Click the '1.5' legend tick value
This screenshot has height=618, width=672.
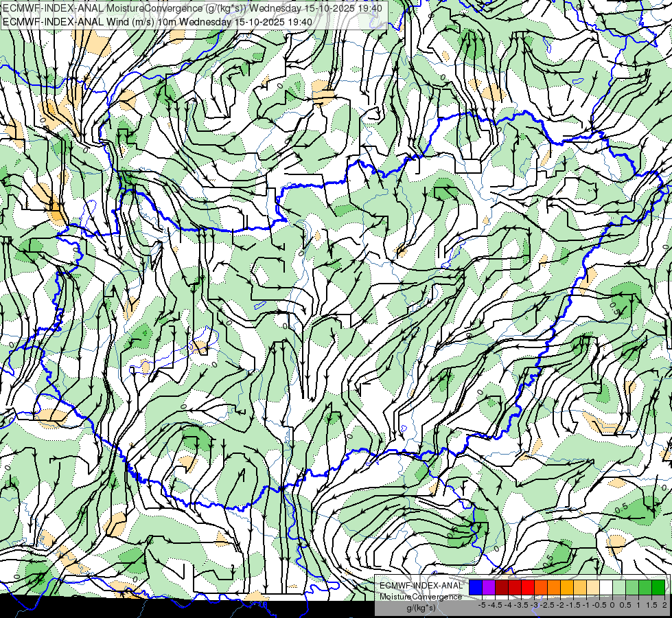tap(651, 605)
